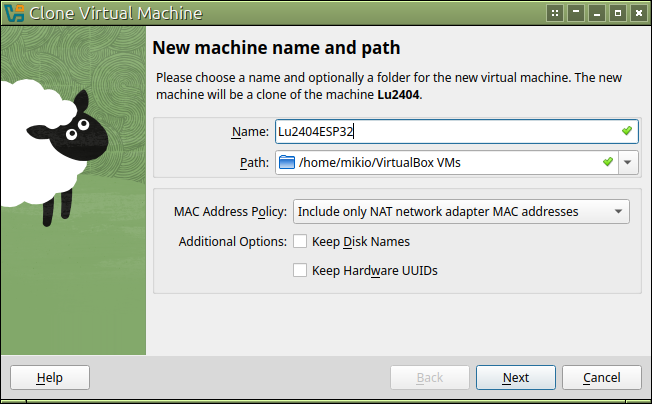Click the greyed-out Back button
Screen dimensions: 652x404
[x=429, y=377]
